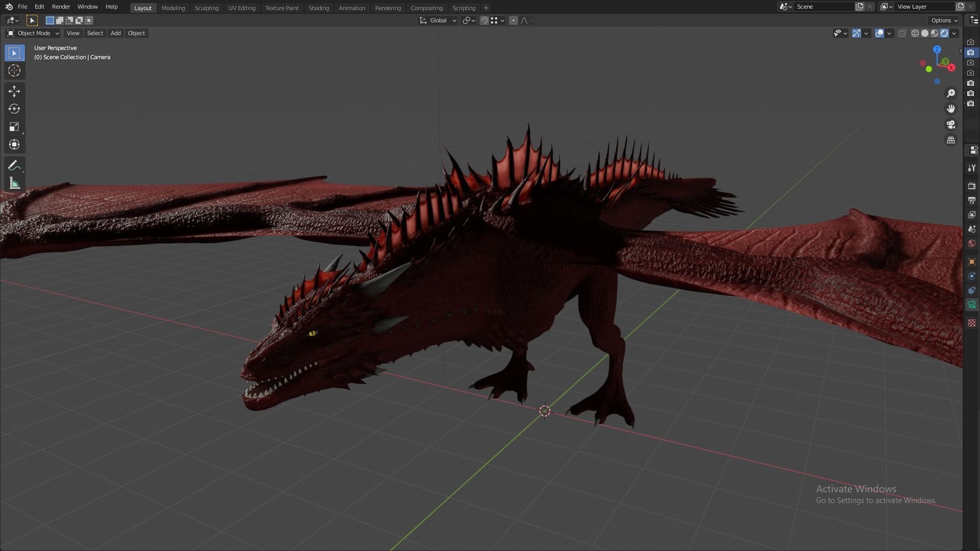This screenshot has width=980, height=551.
Task: Open the Scene properties tab
Action: point(972,229)
